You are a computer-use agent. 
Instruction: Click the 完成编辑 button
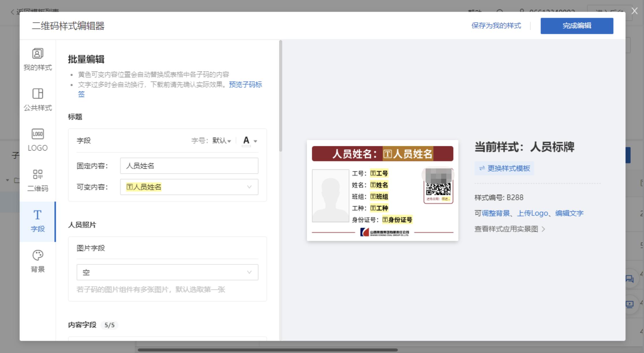click(577, 25)
